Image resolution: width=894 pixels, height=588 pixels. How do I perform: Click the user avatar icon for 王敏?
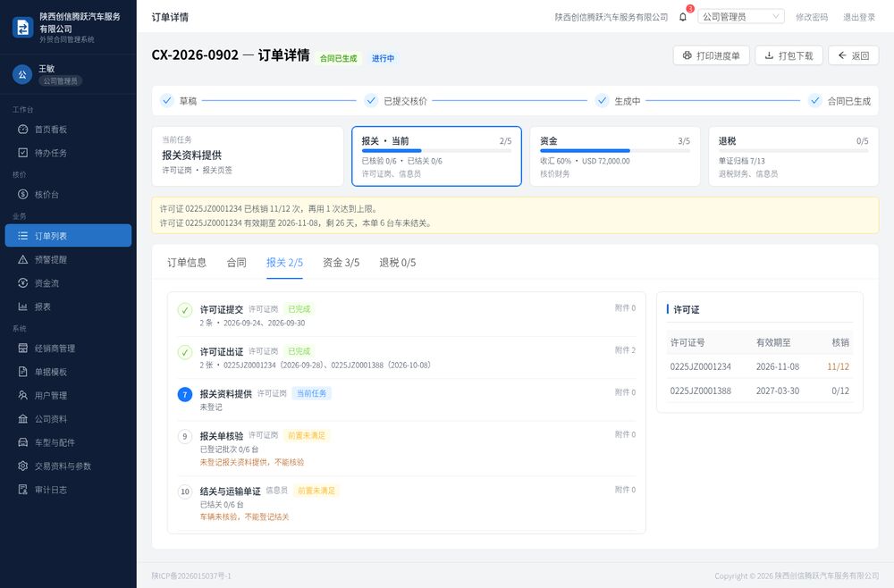[x=22, y=74]
